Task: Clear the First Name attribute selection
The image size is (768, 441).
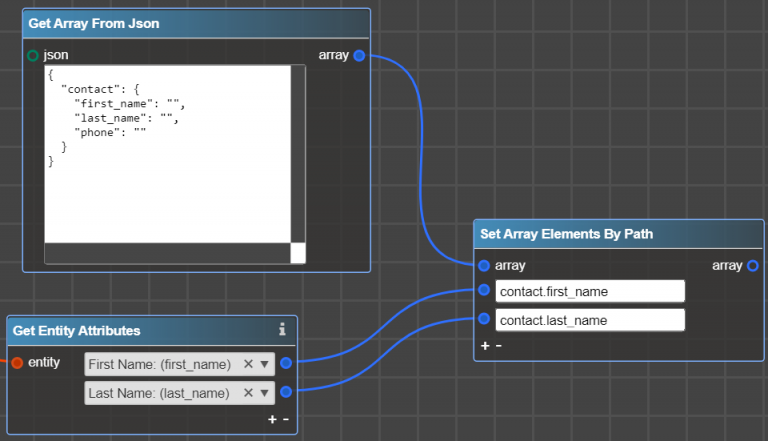Action: pos(248,364)
